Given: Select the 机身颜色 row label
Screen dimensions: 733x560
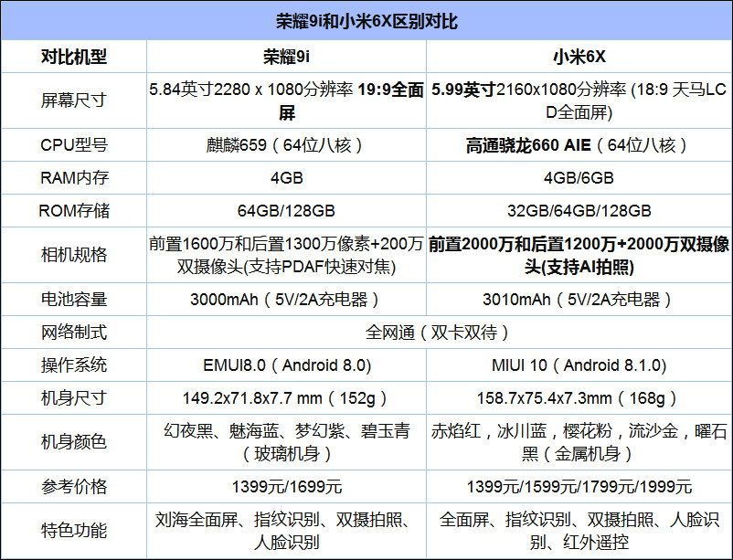Looking at the screenshot, I should 74,442.
